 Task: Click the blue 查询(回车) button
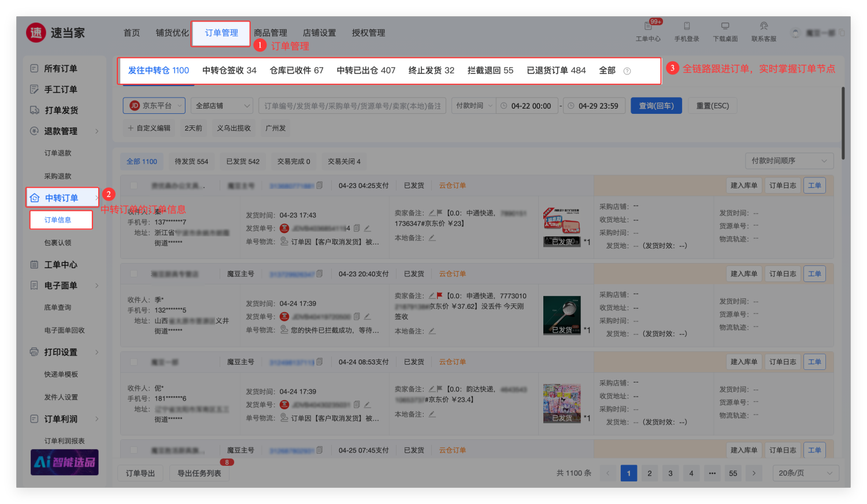click(656, 106)
